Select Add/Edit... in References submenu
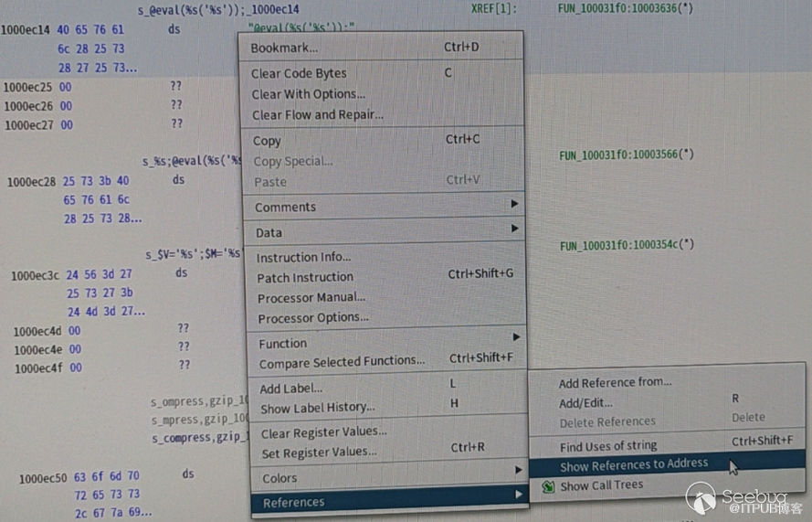The width and height of the screenshot is (812, 522). 585,403
